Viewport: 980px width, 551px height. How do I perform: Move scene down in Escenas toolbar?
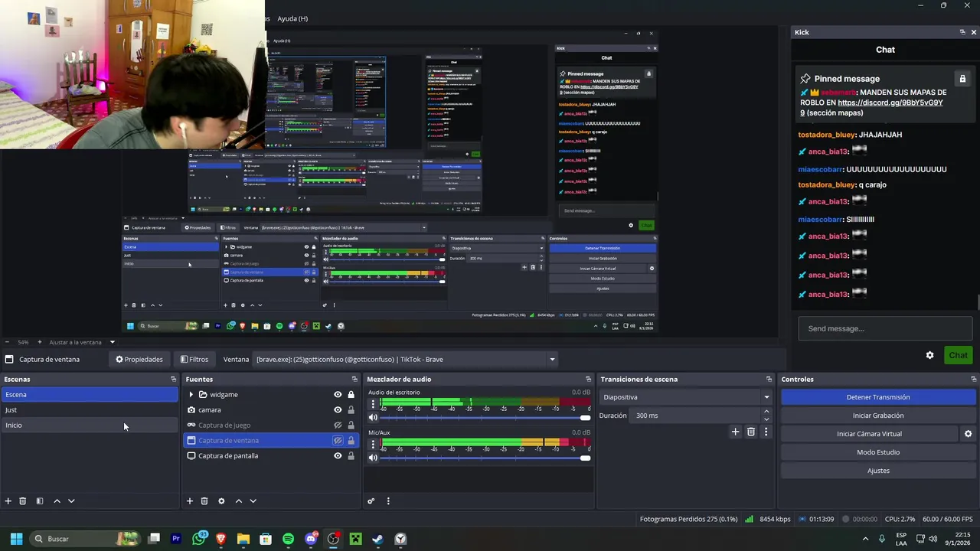pyautogui.click(x=71, y=501)
